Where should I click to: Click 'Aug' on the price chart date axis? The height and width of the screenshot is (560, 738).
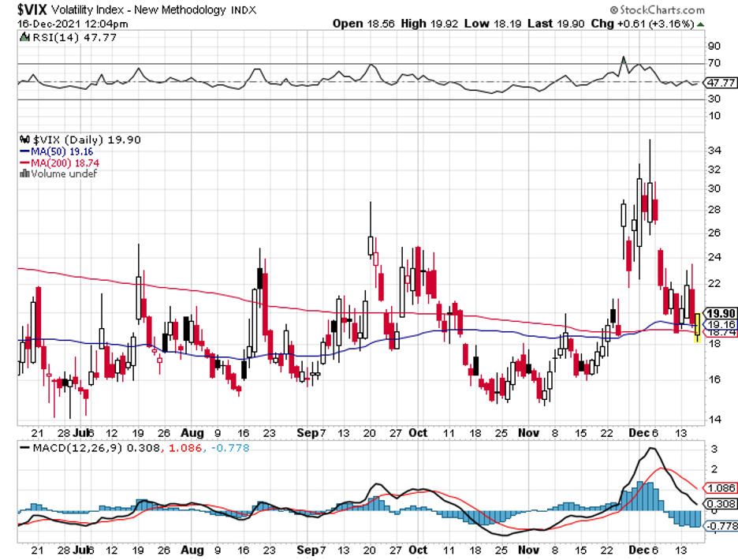(192, 433)
